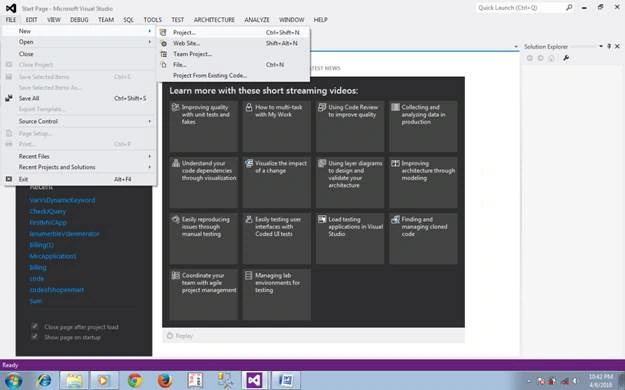Click icon on 'Easily reproducing issues' tile
This screenshot has width=625, height=390.
pyautogui.click(x=175, y=219)
